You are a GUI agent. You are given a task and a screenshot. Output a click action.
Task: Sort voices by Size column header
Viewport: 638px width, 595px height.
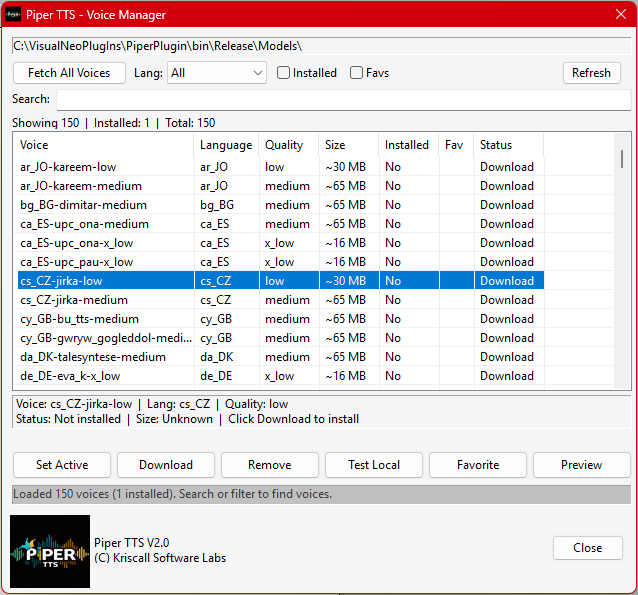coord(347,145)
